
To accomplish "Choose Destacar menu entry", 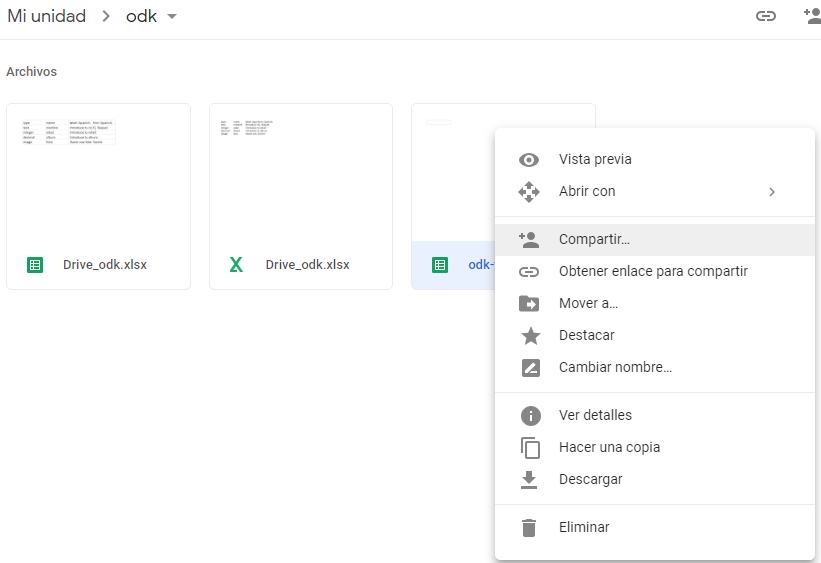I will tap(654, 336).
